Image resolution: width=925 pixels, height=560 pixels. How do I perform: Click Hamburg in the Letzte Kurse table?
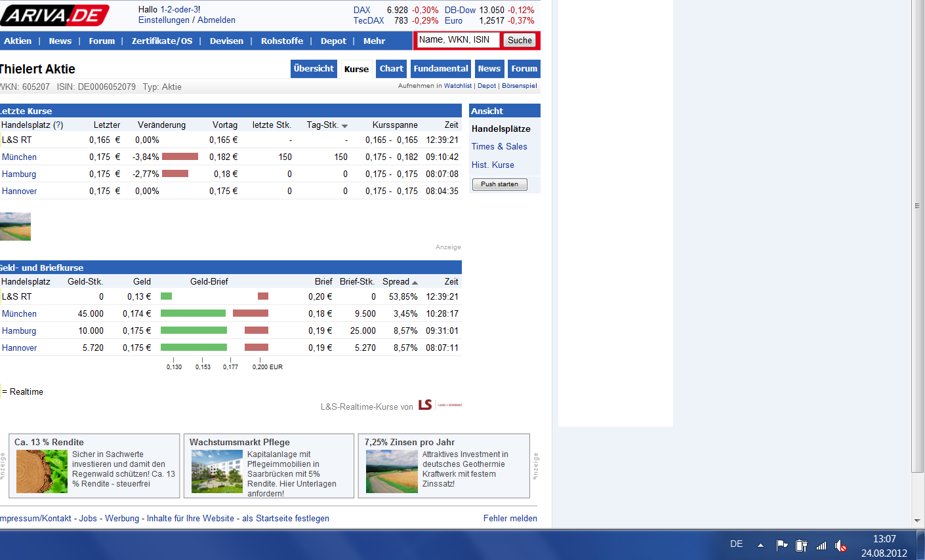(19, 174)
